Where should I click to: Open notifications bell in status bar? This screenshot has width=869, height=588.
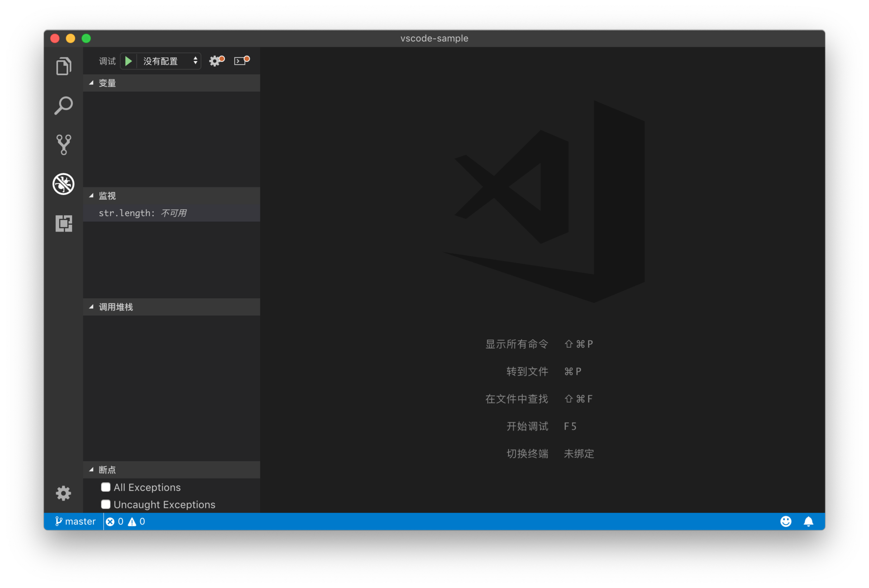click(808, 522)
